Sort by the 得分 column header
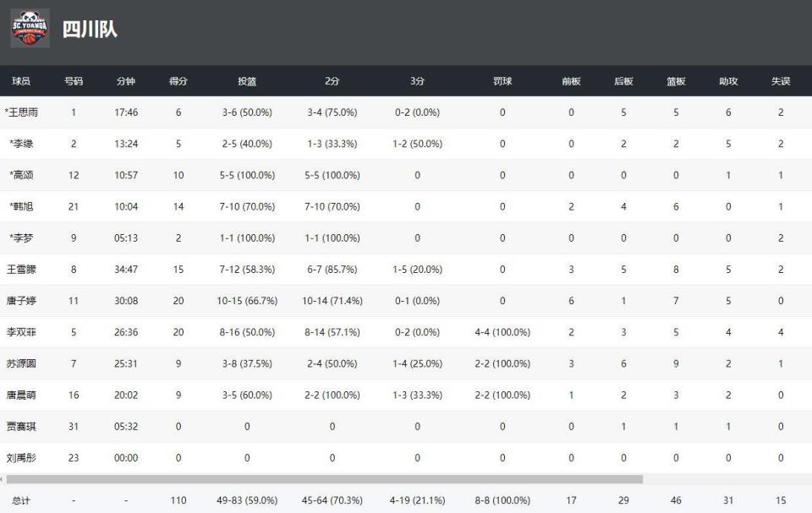 [x=178, y=81]
